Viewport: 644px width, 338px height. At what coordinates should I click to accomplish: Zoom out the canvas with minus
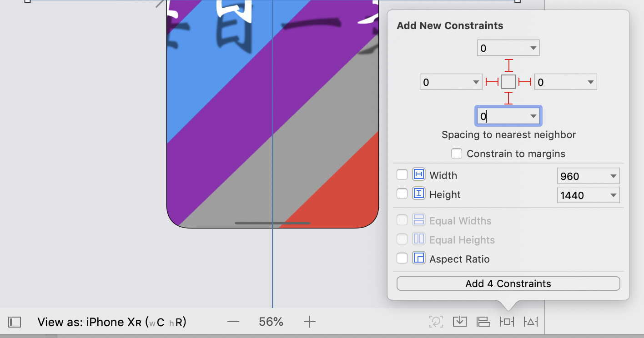[x=233, y=322]
